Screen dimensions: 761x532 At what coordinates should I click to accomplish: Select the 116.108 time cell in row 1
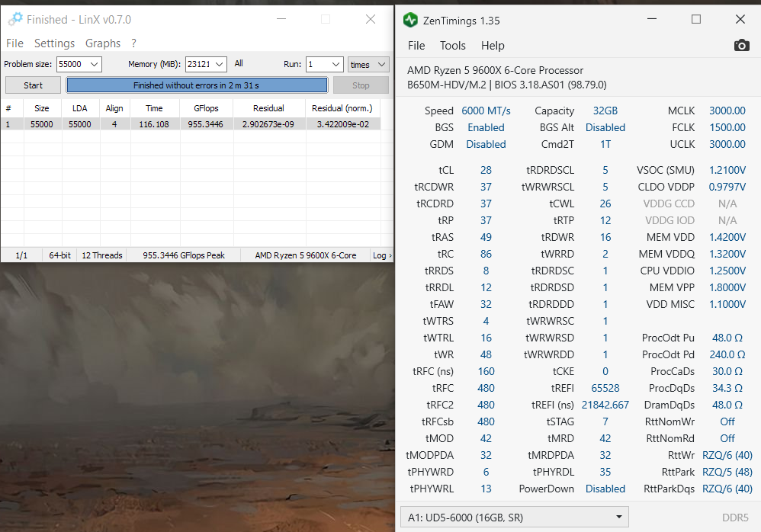click(154, 124)
